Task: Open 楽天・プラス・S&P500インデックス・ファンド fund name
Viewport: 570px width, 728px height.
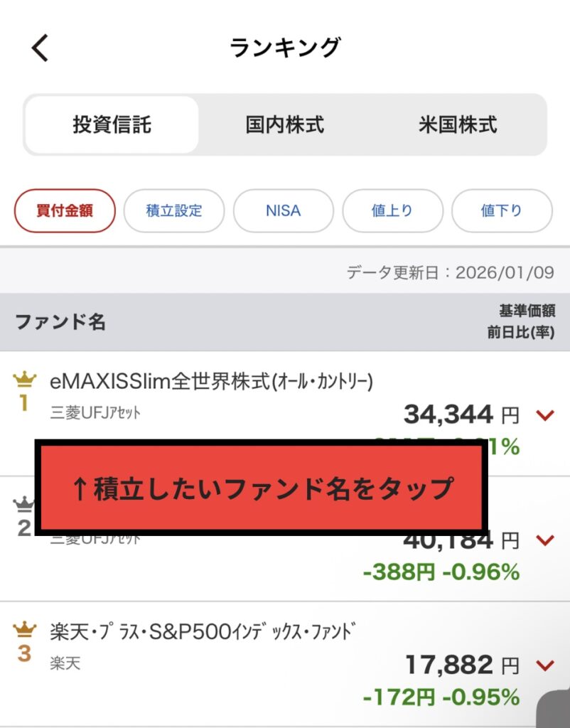Action: tap(203, 631)
